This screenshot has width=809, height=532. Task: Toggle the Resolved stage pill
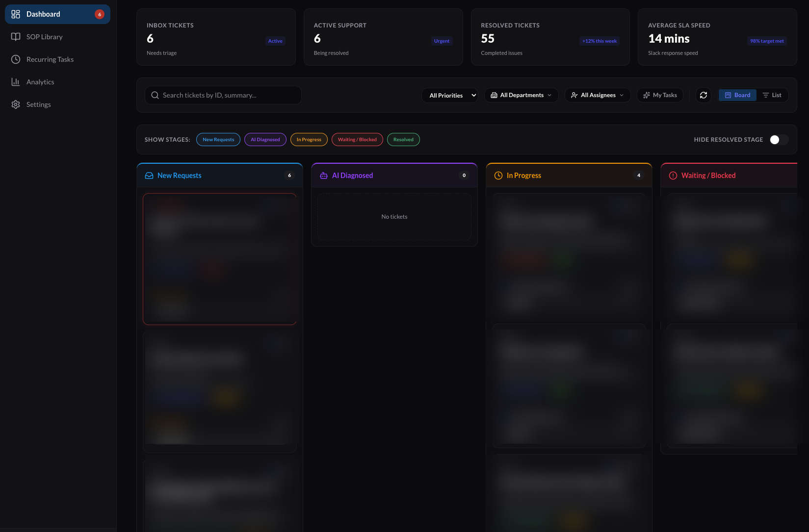pos(403,140)
